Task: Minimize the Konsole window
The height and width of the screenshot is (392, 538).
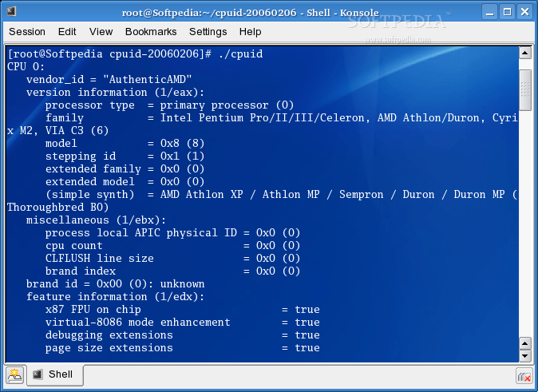Action: click(489, 12)
